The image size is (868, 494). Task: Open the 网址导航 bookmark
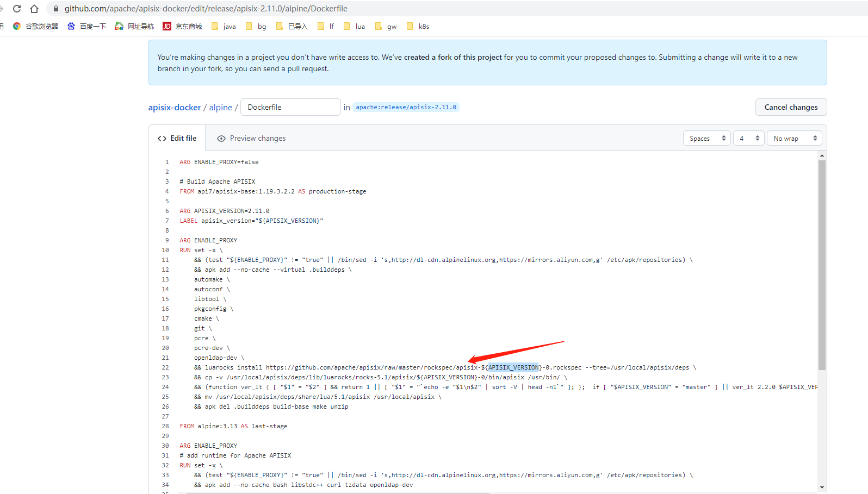point(134,26)
